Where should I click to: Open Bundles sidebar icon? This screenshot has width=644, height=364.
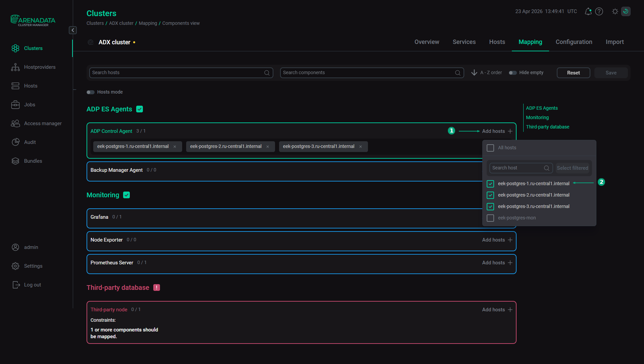[15, 161]
